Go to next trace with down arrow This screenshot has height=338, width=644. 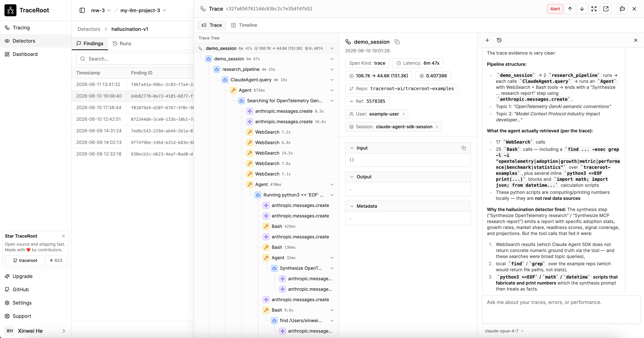582,9
